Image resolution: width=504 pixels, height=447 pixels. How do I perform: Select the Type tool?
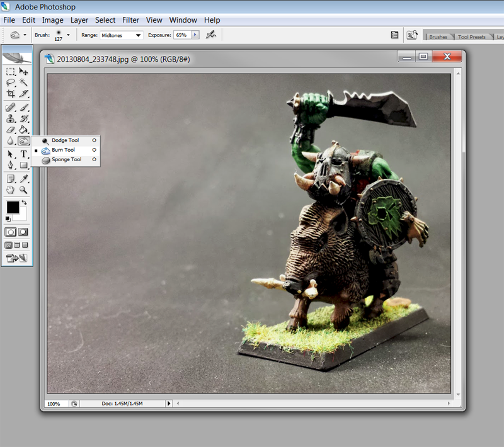pos(23,154)
